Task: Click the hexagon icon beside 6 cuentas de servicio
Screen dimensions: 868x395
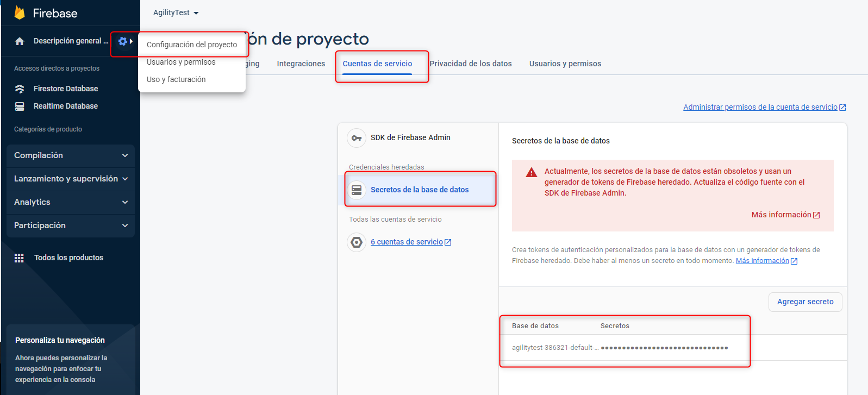Action: pyautogui.click(x=357, y=242)
